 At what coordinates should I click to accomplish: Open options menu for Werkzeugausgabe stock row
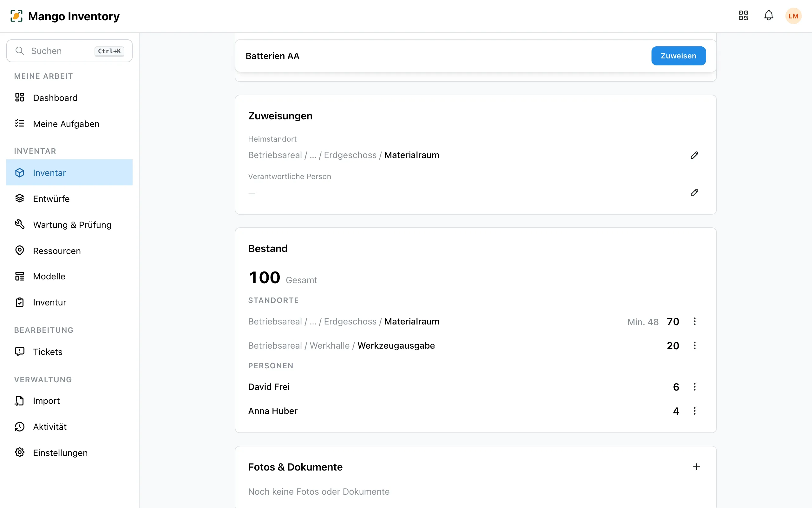pos(694,345)
